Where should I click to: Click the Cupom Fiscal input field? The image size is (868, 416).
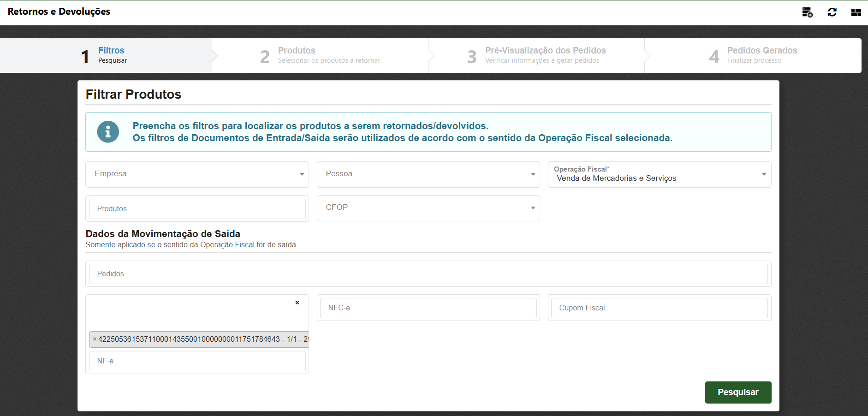point(659,308)
